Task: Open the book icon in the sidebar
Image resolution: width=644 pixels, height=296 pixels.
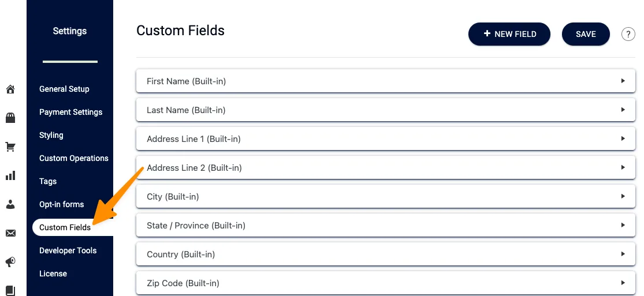Action: [10, 290]
